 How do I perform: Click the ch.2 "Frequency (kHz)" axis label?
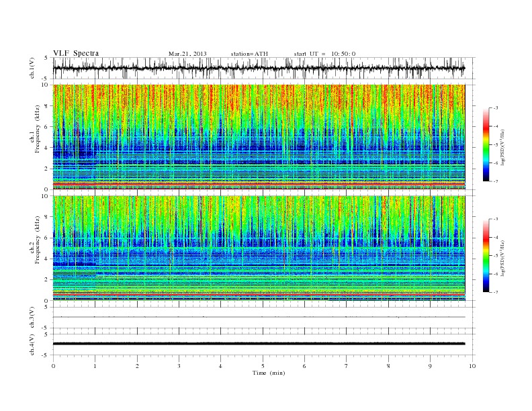pyautogui.click(x=38, y=240)
